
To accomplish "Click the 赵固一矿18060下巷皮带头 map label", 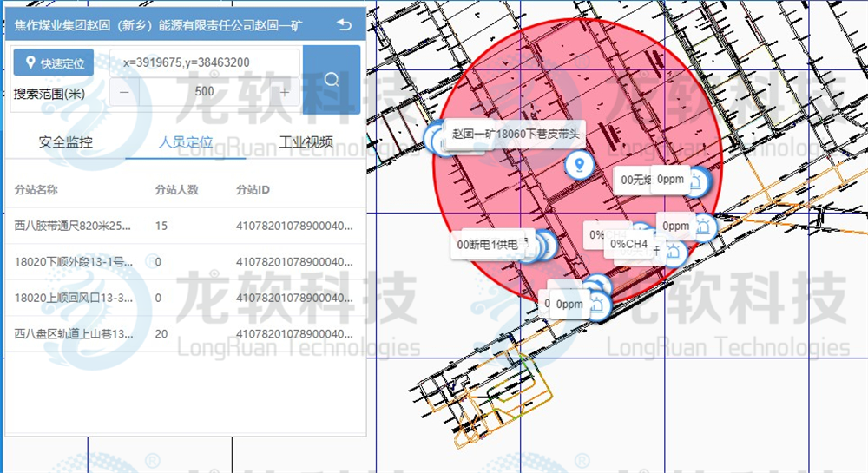I will coord(516,135).
